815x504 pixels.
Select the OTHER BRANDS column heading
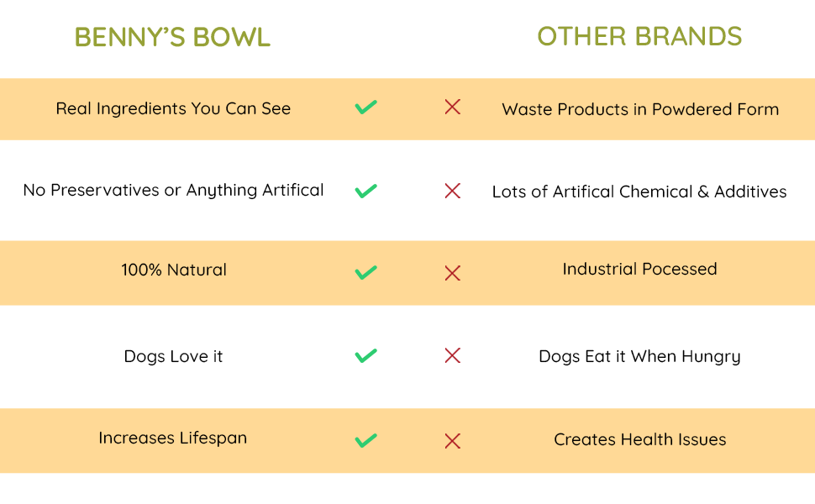click(639, 36)
